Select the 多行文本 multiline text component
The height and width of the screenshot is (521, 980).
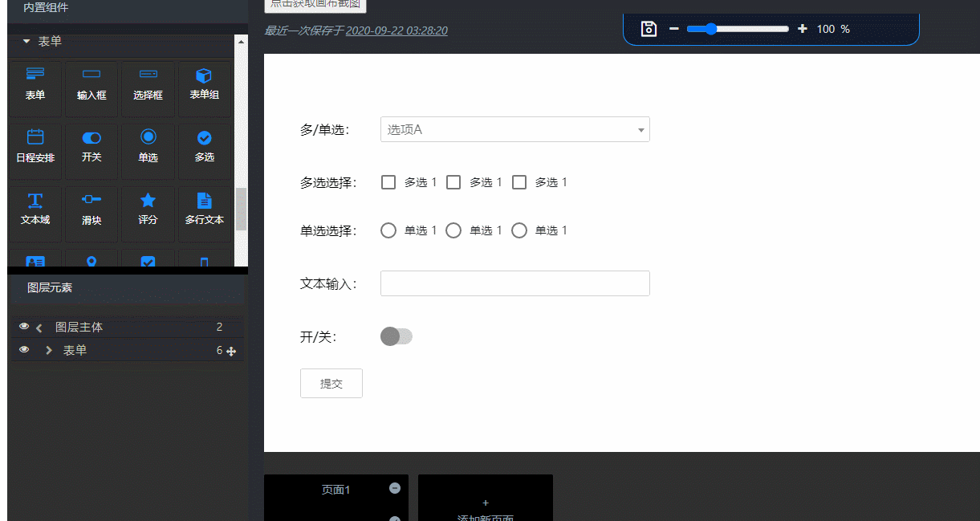point(204,208)
